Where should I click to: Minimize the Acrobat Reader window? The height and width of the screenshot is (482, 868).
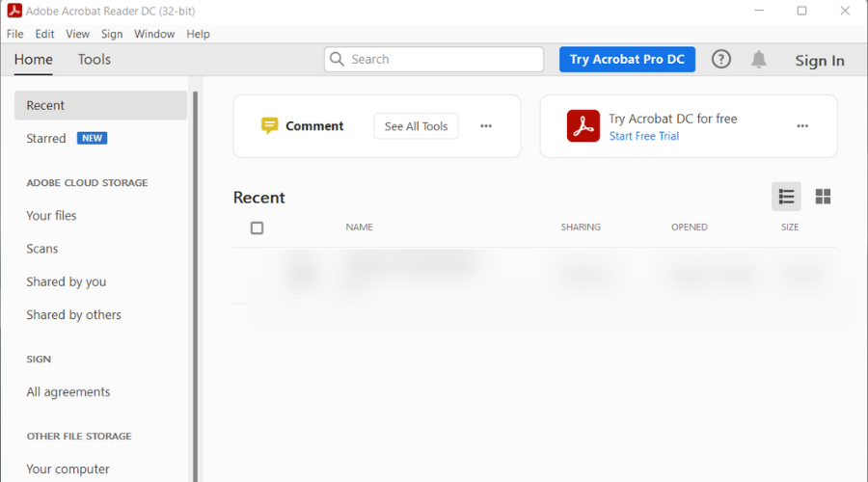pyautogui.click(x=759, y=11)
